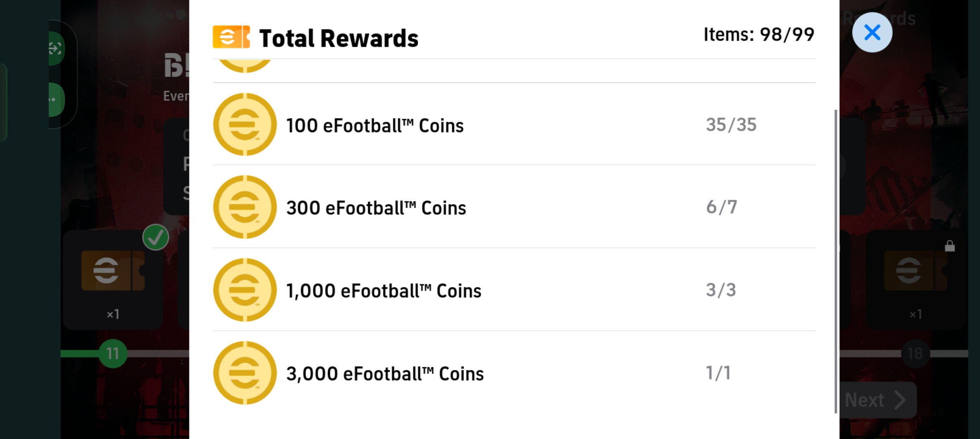Screen dimensions: 980x439
Task: Close the Total Rewards popup
Action: (x=872, y=33)
